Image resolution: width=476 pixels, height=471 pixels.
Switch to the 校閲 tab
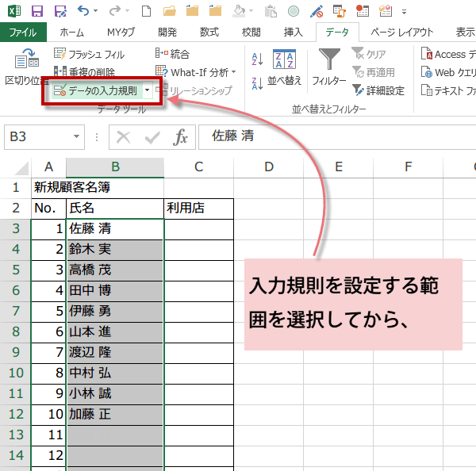point(251,33)
